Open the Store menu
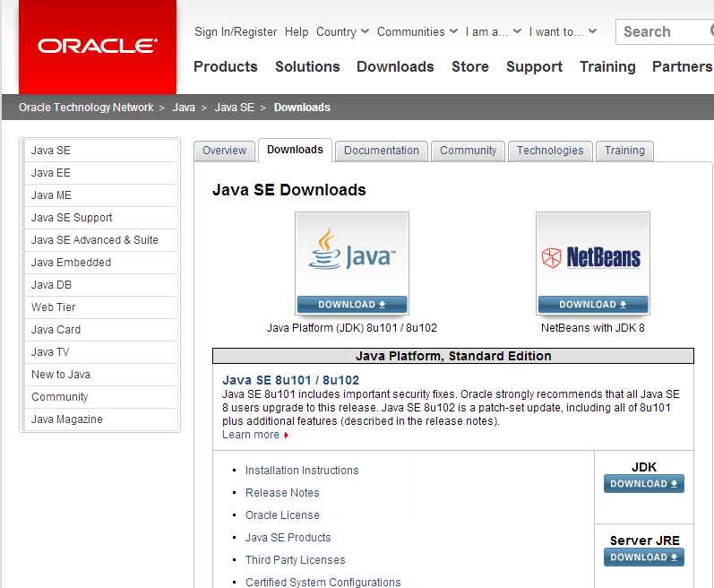 (x=470, y=66)
